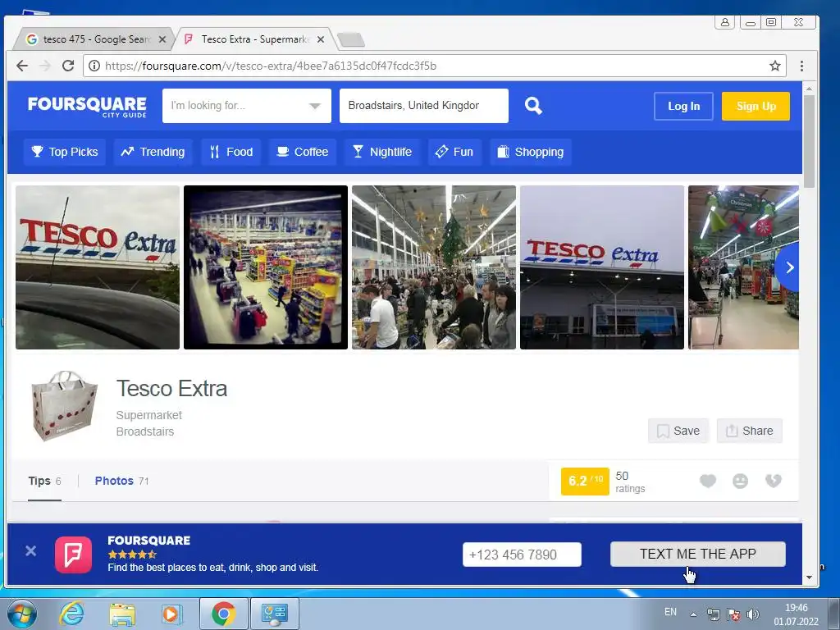Click the pink Foursquare app icon in banner
Viewport: 840px width, 630px height.
[x=73, y=555]
